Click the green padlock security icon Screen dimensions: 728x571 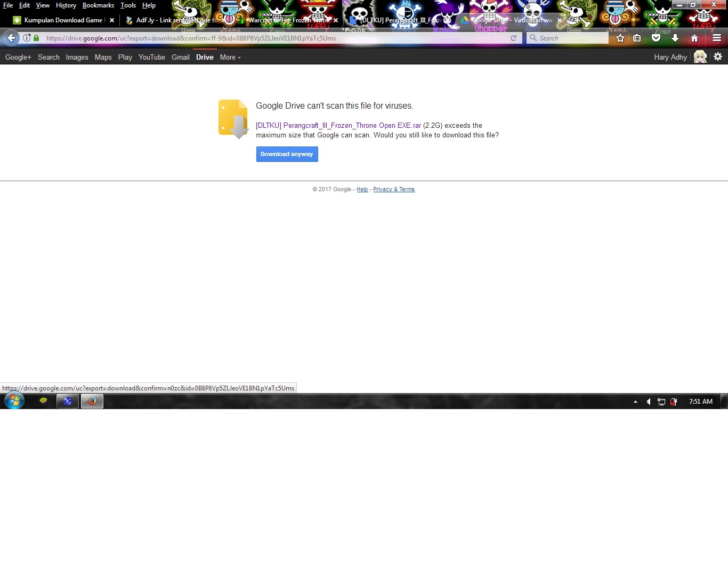click(36, 38)
